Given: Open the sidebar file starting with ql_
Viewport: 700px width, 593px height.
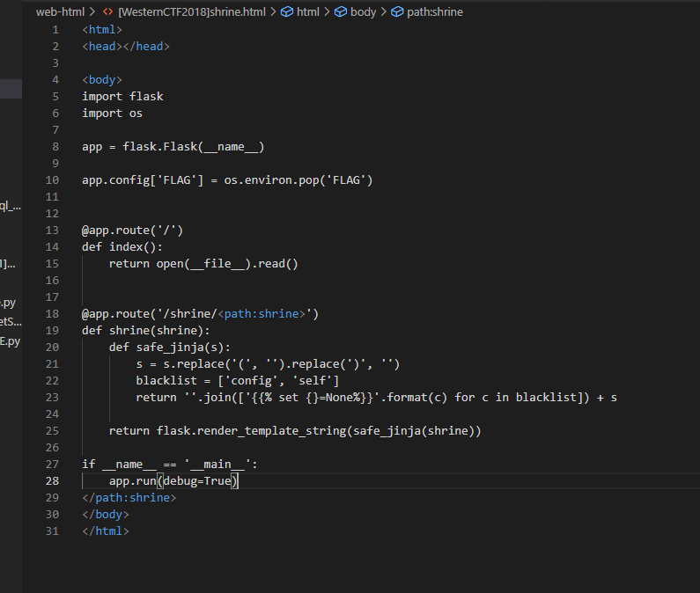Looking at the screenshot, I should click(x=10, y=206).
